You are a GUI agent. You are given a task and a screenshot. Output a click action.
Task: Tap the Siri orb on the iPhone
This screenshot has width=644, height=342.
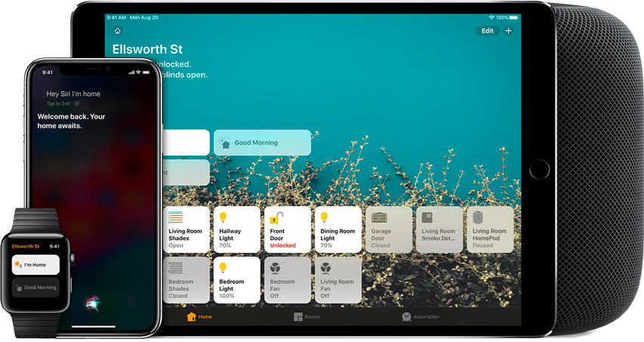coord(92,303)
